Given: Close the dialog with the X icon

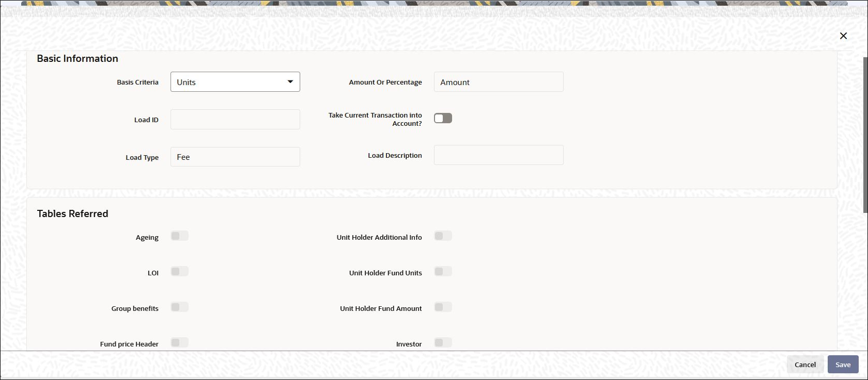Looking at the screenshot, I should click(843, 36).
